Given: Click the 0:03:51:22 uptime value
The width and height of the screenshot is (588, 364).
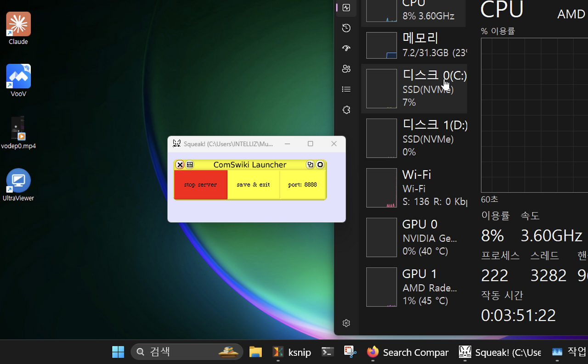Looking at the screenshot, I should click(519, 315).
